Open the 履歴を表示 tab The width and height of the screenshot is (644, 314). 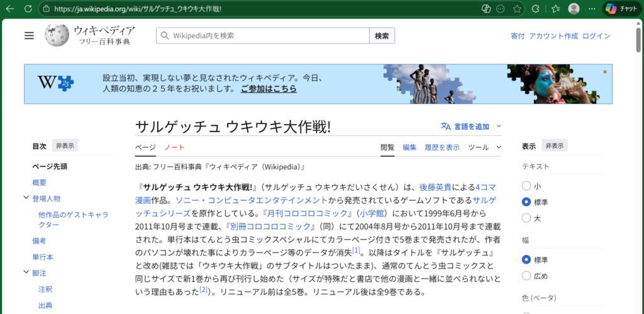441,147
